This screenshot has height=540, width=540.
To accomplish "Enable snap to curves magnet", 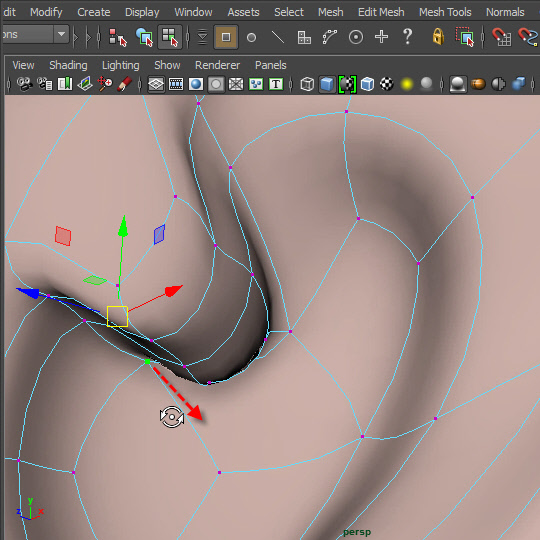I will point(528,37).
